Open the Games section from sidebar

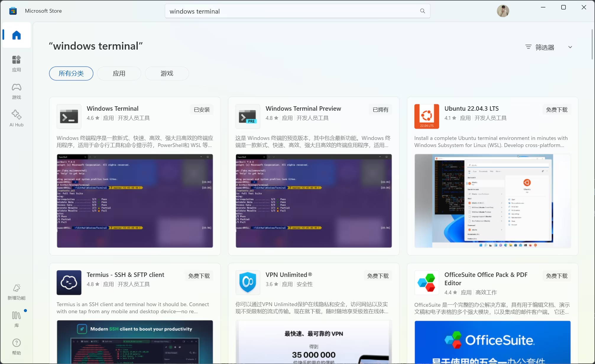coord(16,91)
